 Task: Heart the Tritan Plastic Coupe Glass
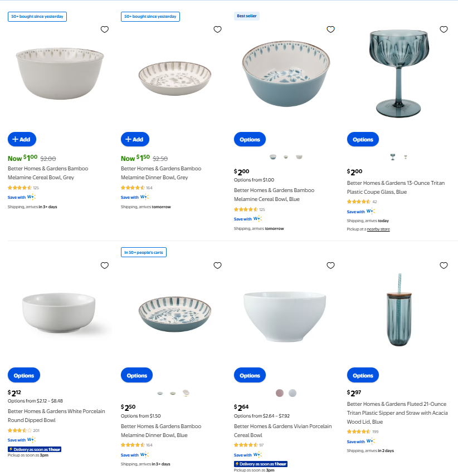(444, 30)
